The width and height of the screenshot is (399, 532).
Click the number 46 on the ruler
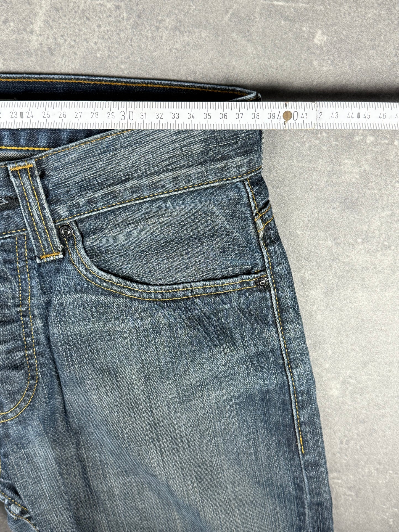383,116
